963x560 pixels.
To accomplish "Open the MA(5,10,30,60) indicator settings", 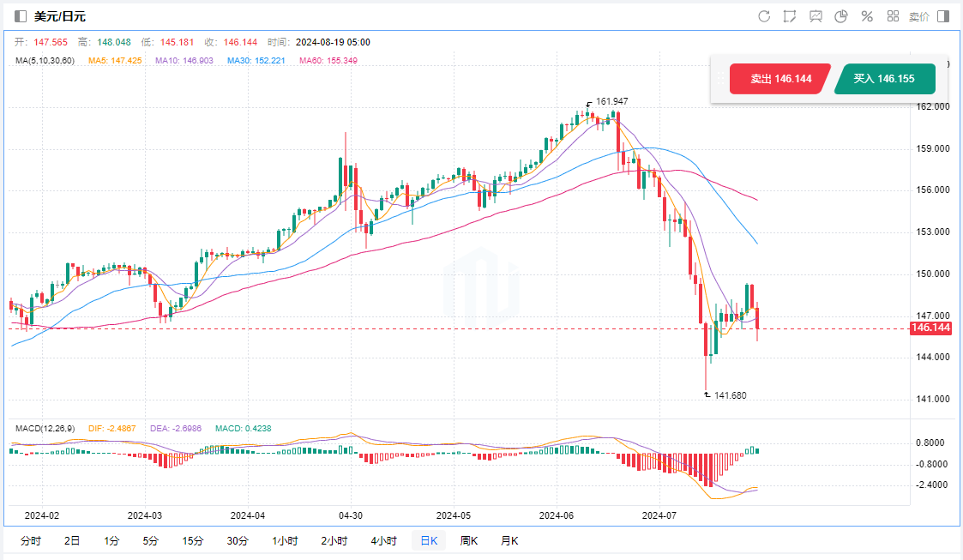I will pos(45,61).
